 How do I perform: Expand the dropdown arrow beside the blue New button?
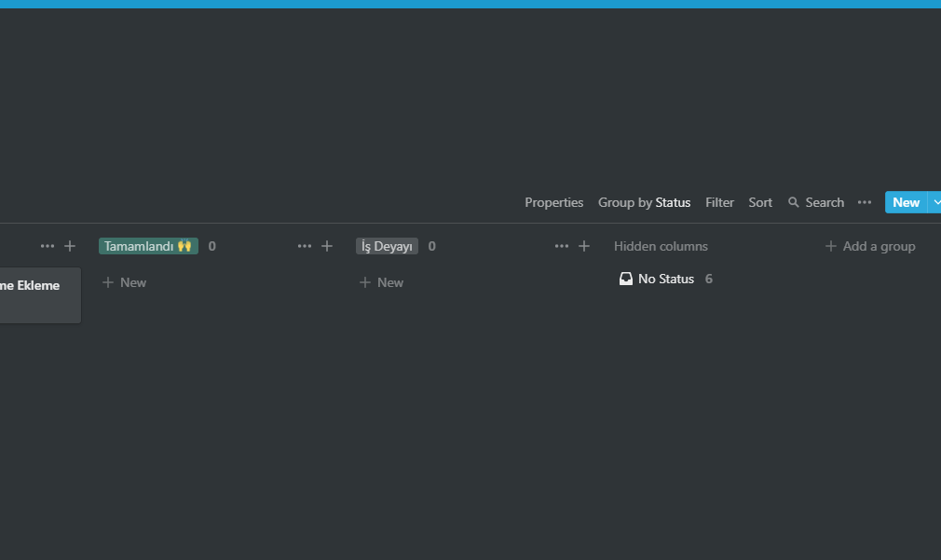point(935,202)
